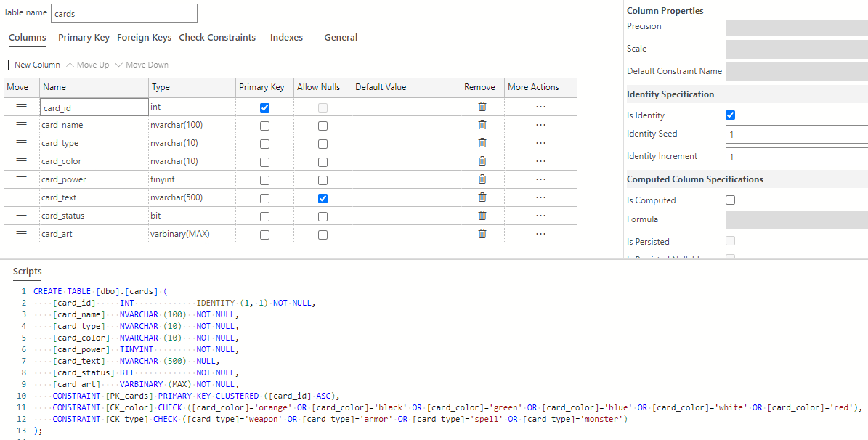
Task: Click the CK_color constraint script line
Action: 458,408
